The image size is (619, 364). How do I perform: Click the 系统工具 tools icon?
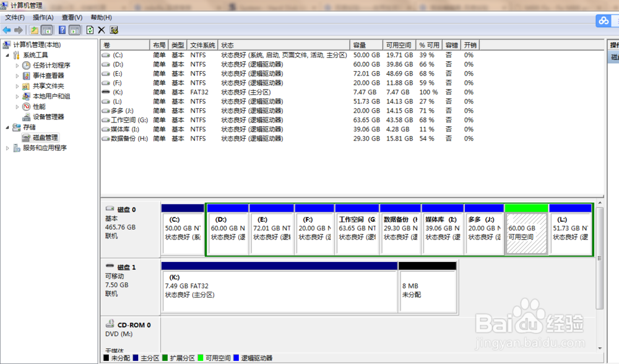click(17, 55)
